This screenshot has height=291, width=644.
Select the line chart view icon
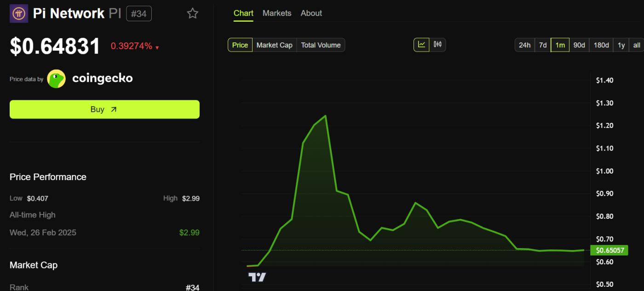[x=421, y=44]
